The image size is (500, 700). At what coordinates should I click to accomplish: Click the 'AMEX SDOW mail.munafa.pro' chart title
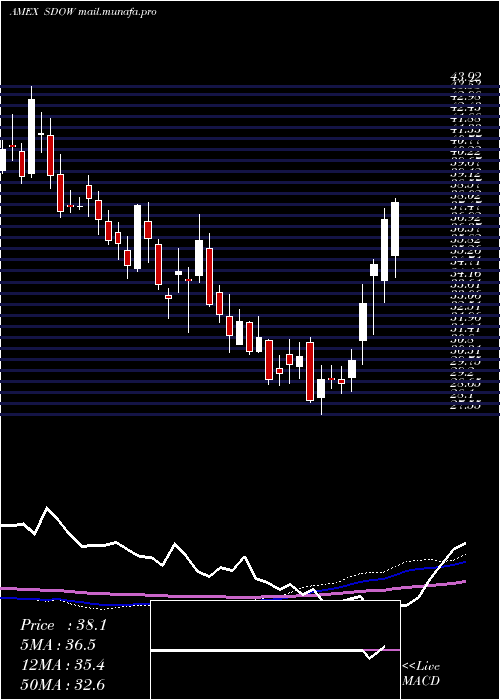tap(83, 12)
